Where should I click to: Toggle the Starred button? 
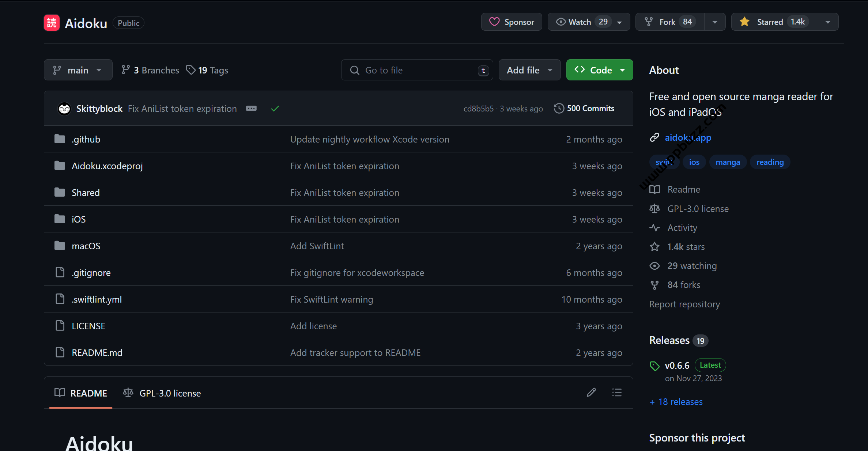pyautogui.click(x=774, y=22)
